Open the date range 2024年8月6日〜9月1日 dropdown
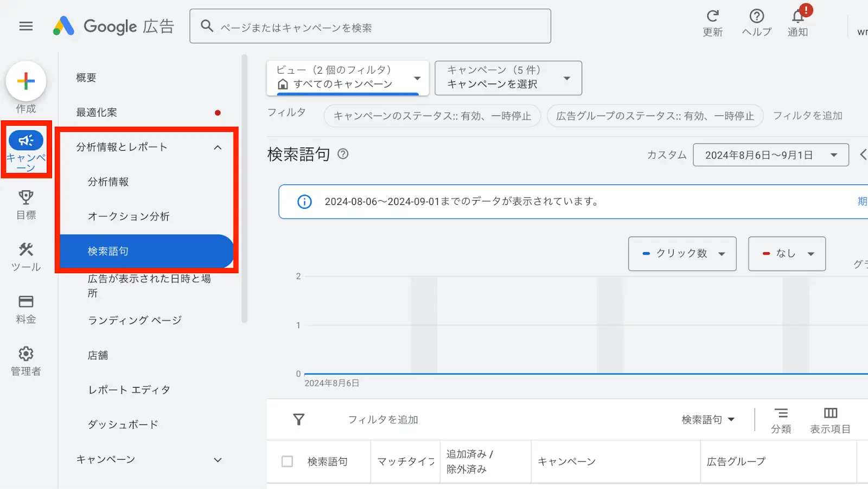This screenshot has height=489, width=868. [771, 155]
